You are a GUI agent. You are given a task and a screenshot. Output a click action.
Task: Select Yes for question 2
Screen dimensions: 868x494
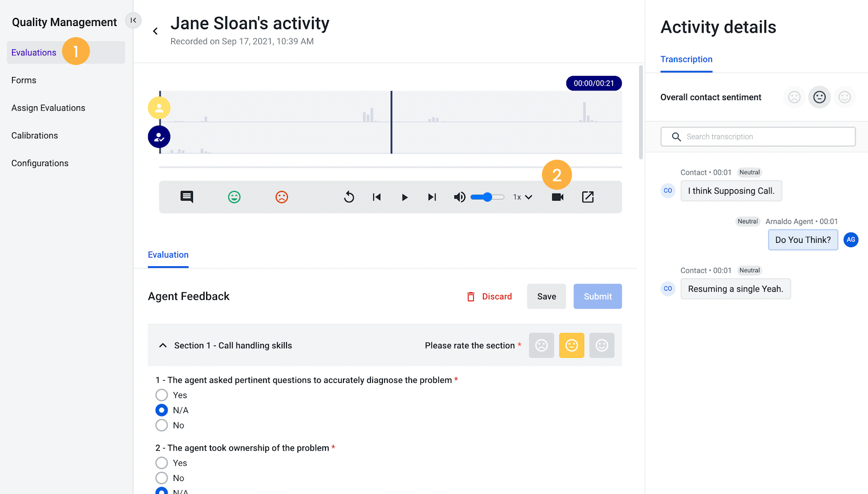click(162, 463)
